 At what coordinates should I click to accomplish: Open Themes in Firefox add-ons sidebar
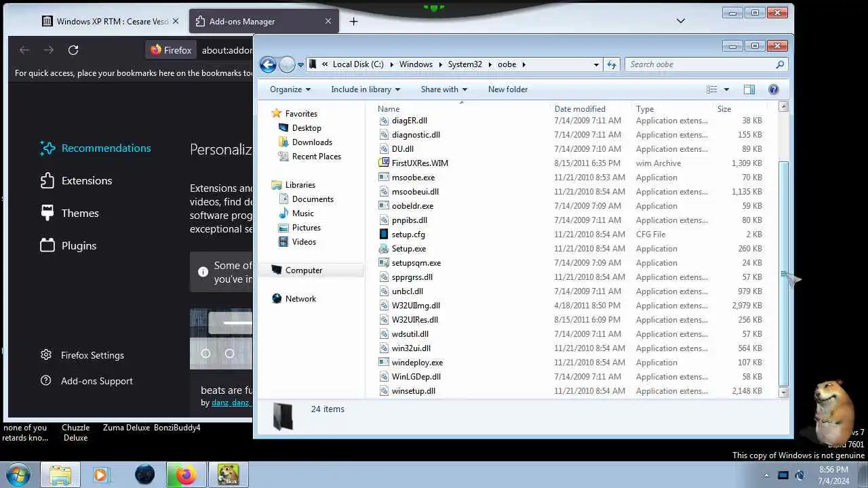70,213
